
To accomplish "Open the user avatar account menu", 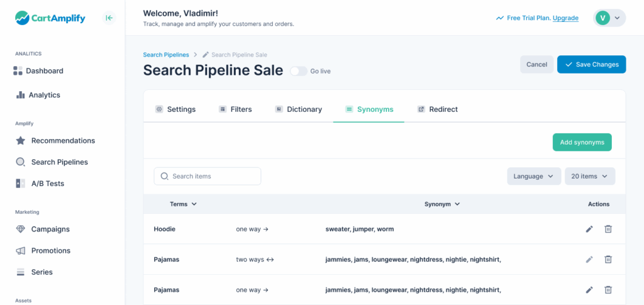I will click(x=609, y=18).
